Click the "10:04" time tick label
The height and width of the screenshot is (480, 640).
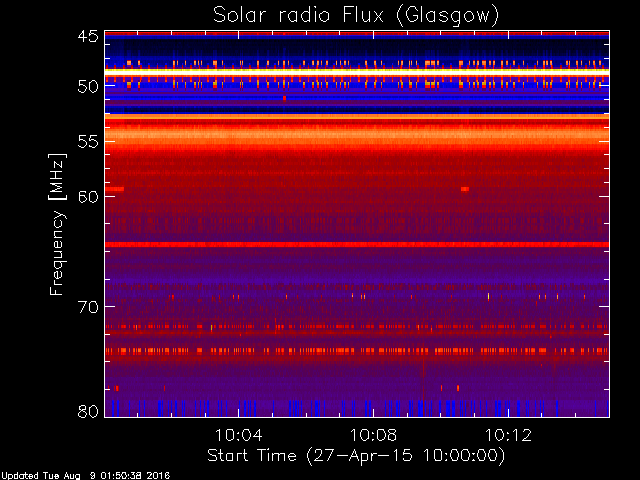tap(239, 435)
